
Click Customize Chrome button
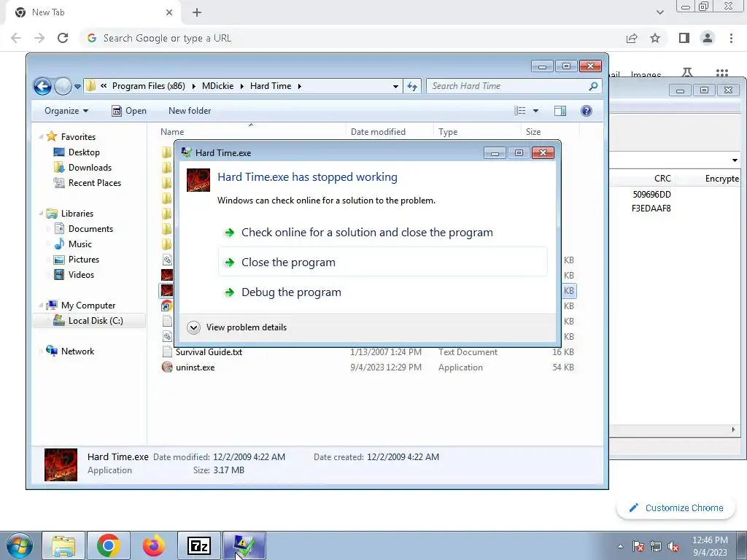676,508
